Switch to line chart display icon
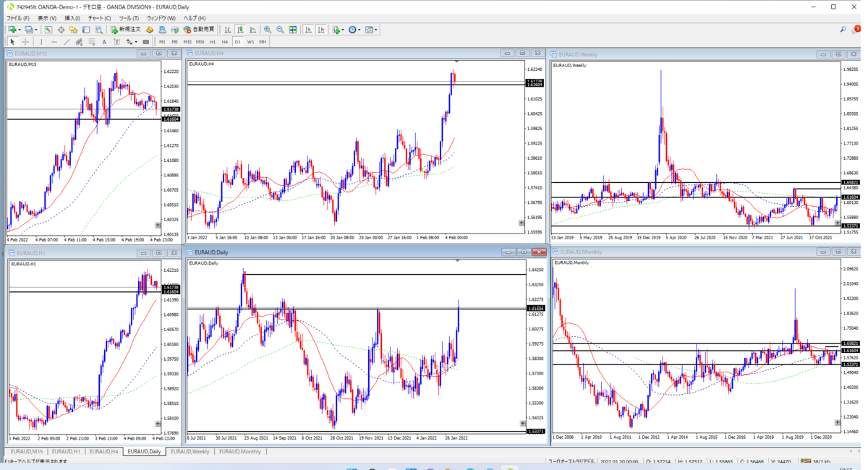The width and height of the screenshot is (868, 470). tap(253, 30)
